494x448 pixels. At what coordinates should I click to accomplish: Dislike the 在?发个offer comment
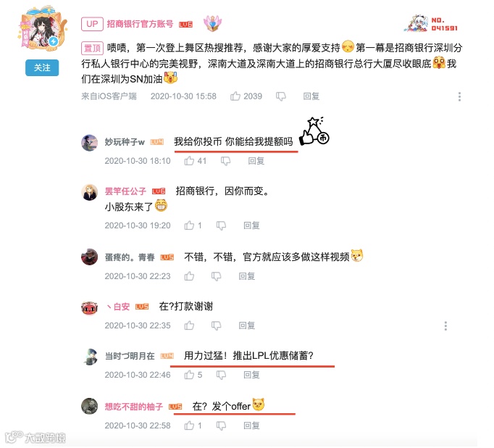click(221, 426)
